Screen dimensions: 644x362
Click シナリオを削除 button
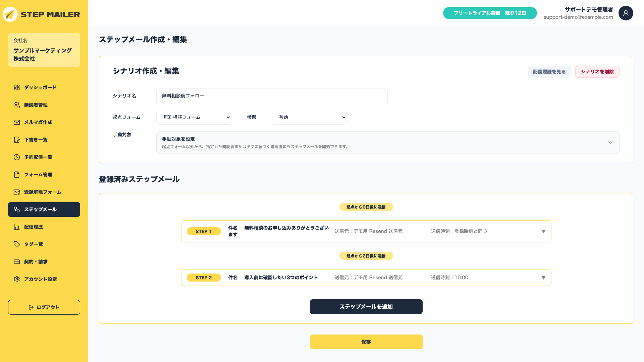[597, 72]
